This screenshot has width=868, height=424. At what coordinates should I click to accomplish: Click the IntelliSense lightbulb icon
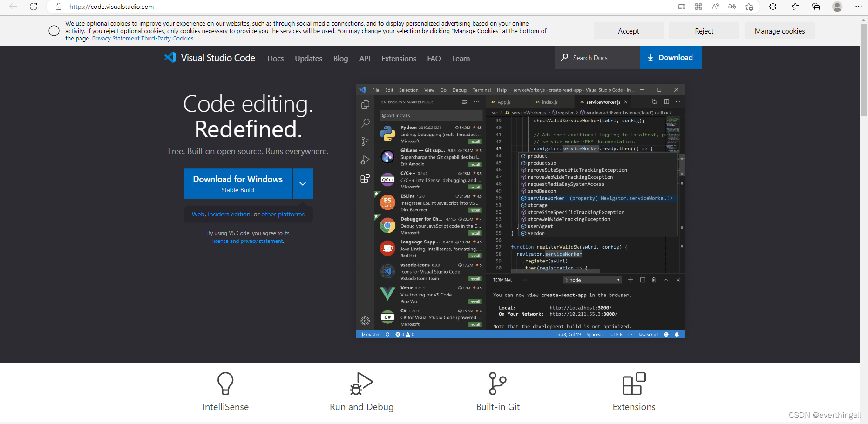[225, 384]
